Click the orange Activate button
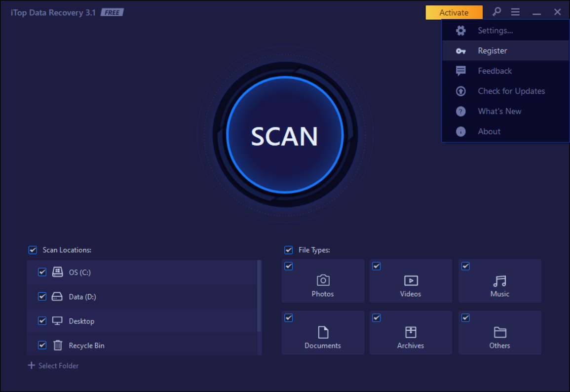This screenshot has height=392, width=570. (x=454, y=12)
